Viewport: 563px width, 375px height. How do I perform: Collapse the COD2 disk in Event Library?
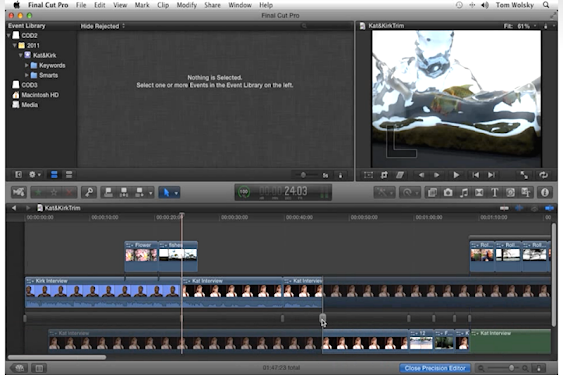(9, 36)
